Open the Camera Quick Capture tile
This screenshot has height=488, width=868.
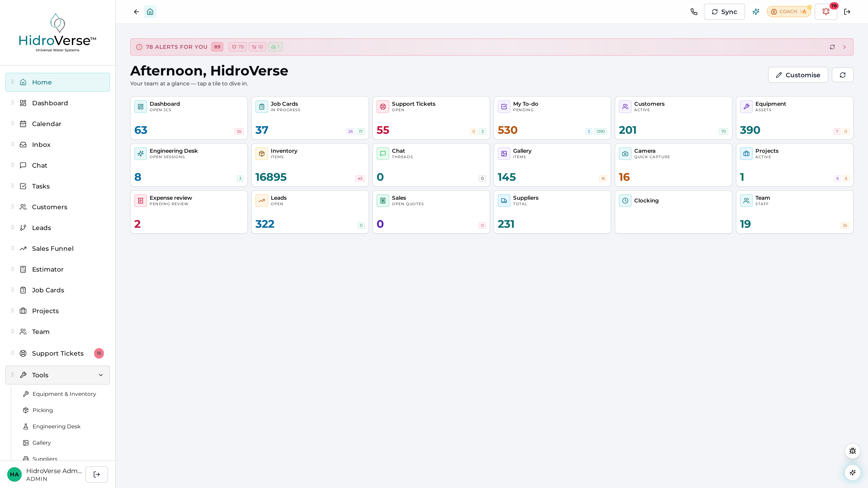pyautogui.click(x=673, y=165)
